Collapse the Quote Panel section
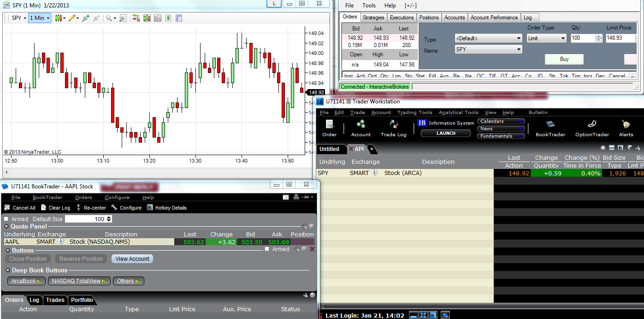Screen dimensions: 644x319 pos(7,227)
